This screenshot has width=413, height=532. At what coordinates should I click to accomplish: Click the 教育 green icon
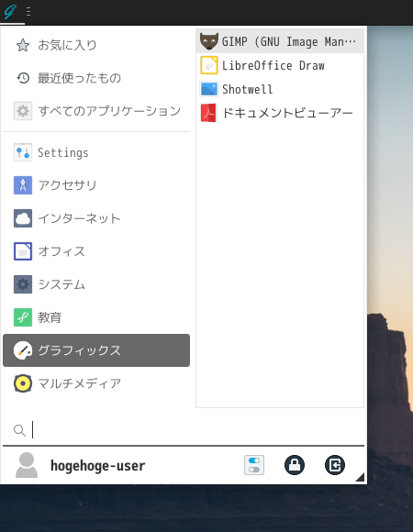(23, 317)
